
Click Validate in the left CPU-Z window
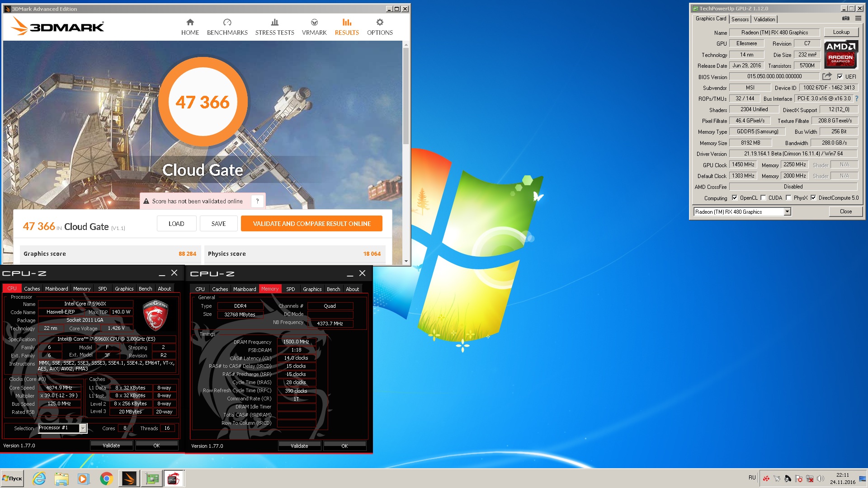point(111,446)
